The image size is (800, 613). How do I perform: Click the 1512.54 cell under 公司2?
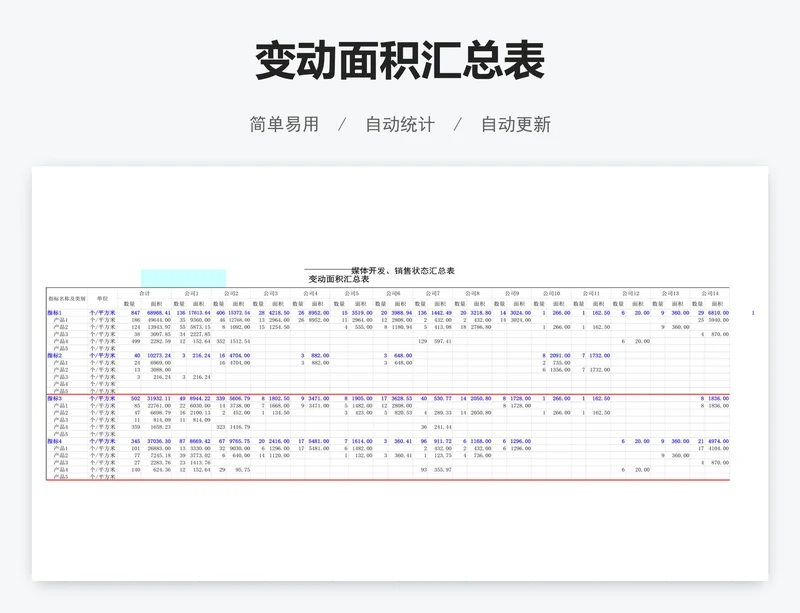pos(240,341)
